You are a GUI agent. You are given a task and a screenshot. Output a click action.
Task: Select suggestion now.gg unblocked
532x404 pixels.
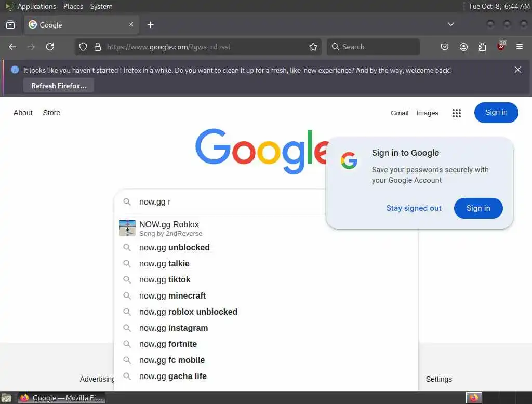pos(266,248)
